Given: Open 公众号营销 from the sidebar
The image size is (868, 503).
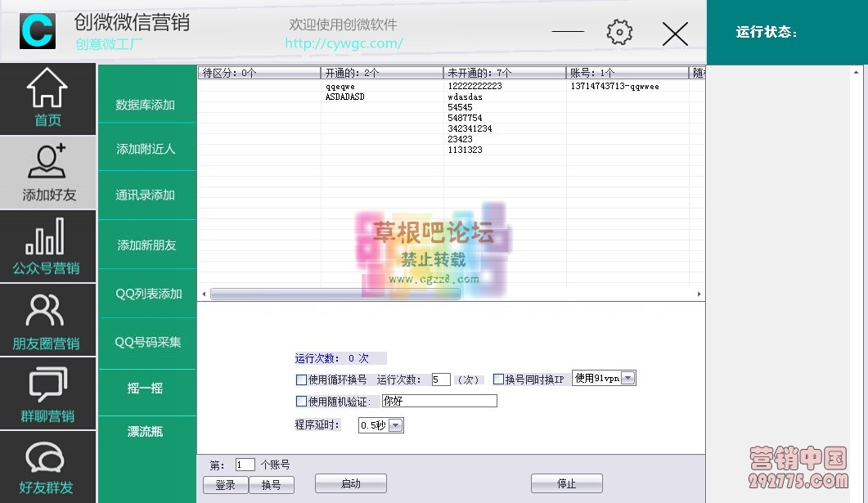Looking at the screenshot, I should click(47, 245).
